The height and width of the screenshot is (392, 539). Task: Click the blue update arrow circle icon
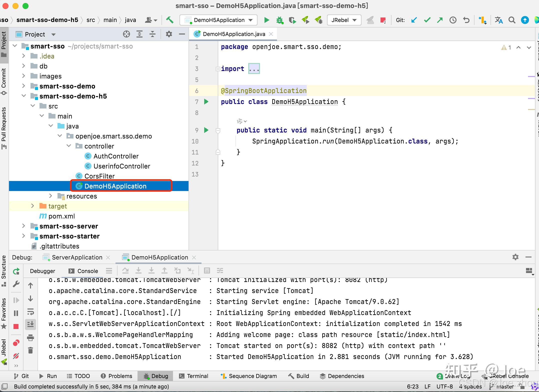(525, 20)
